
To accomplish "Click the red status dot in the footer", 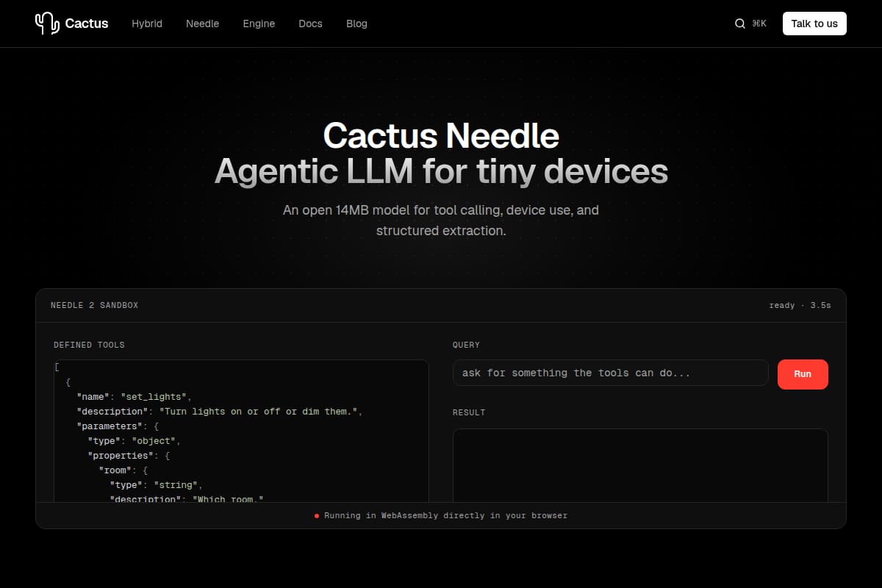I will tap(317, 516).
